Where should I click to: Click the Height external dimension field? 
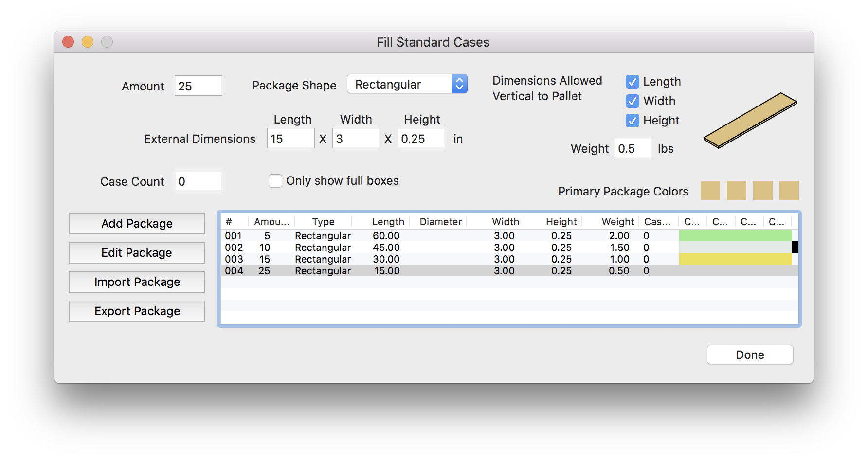(421, 138)
